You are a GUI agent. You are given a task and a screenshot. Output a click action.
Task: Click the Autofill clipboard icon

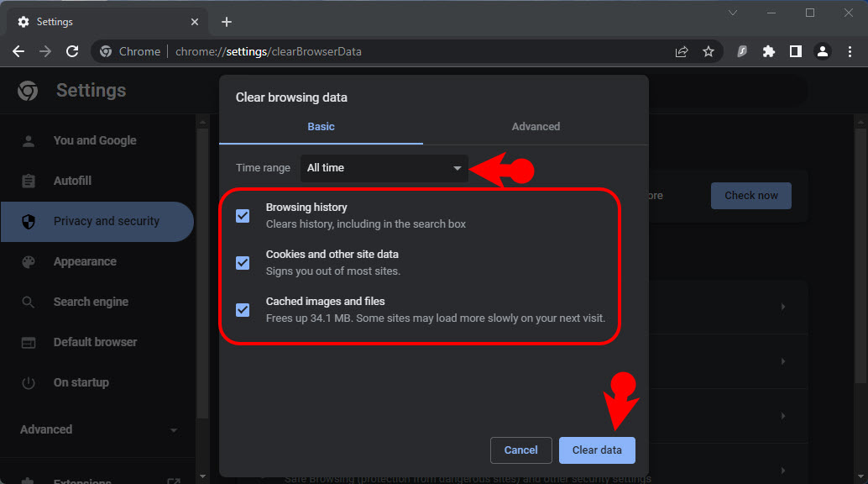point(29,181)
